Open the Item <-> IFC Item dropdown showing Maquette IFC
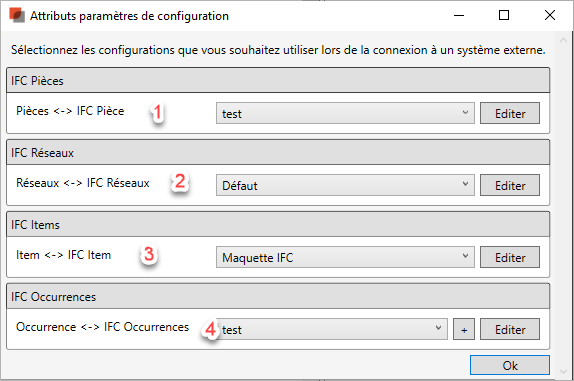This screenshot has height=381, width=574. (x=345, y=257)
